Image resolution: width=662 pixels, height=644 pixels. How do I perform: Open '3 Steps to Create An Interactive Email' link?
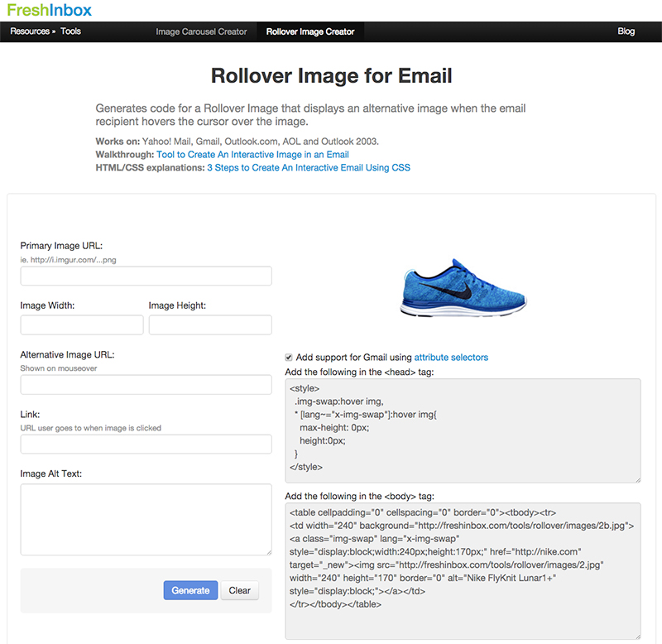[x=309, y=168]
